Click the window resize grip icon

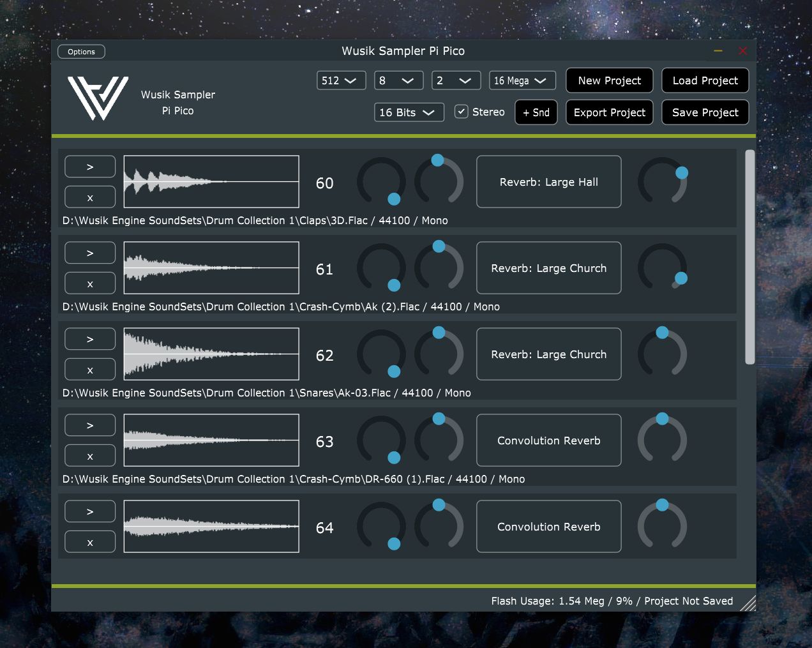(x=748, y=603)
